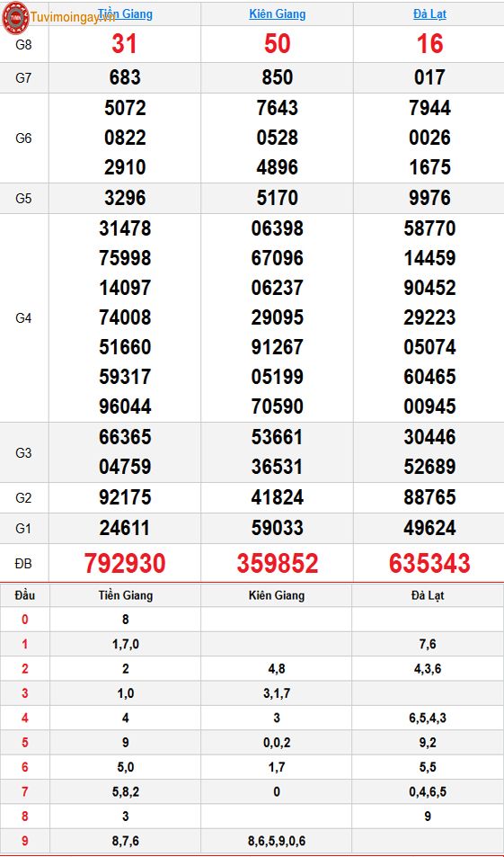
Task: Open the Kiên Giang province link
Action: [x=278, y=14]
